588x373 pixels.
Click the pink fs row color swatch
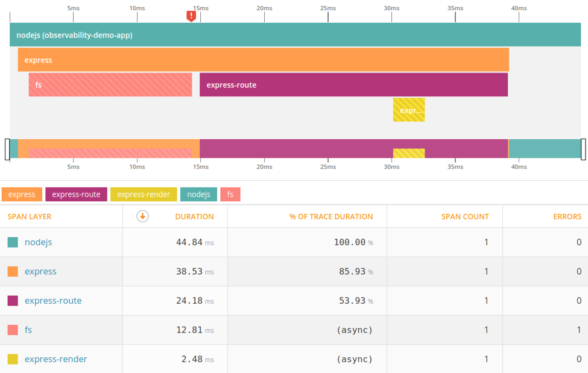point(13,330)
